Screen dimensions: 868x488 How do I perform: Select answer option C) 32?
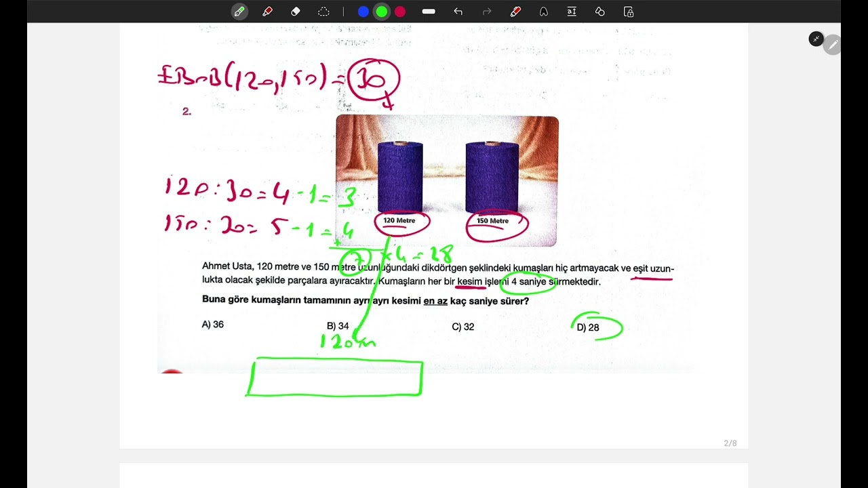coord(463,327)
